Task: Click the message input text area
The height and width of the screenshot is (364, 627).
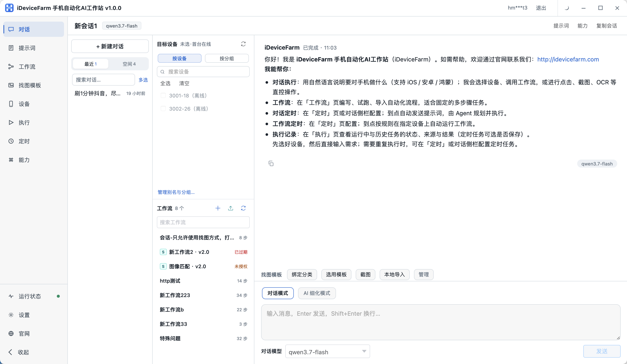Action: [441, 322]
